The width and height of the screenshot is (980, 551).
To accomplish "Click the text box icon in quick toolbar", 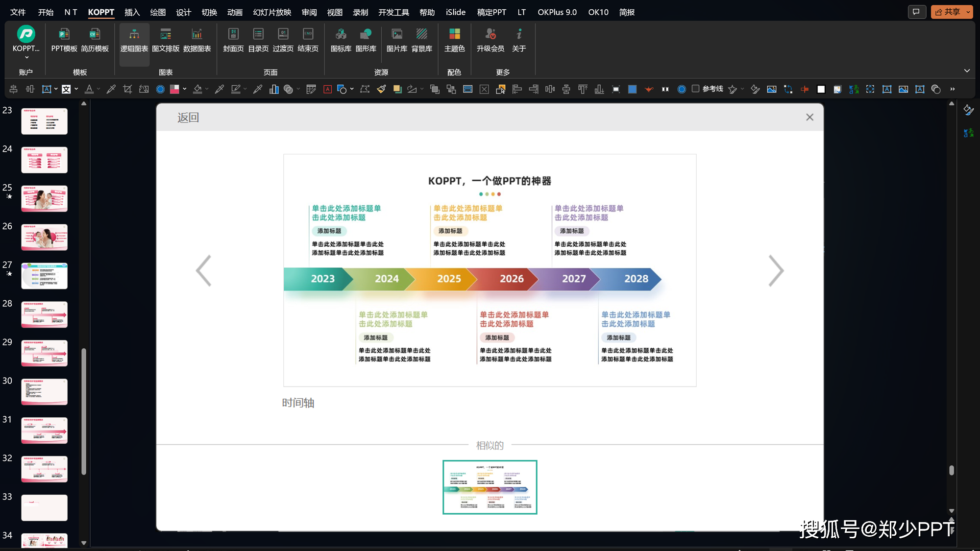I will pos(47,89).
